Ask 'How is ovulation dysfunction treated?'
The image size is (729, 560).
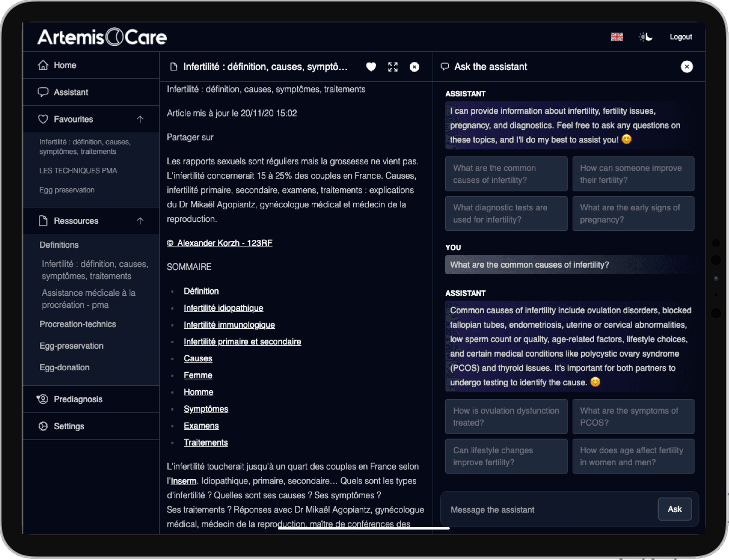point(506,417)
